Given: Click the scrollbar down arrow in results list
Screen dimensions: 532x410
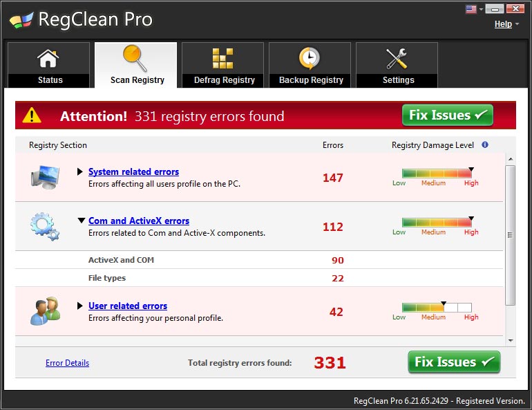Looking at the screenshot, I should pyautogui.click(x=511, y=341).
